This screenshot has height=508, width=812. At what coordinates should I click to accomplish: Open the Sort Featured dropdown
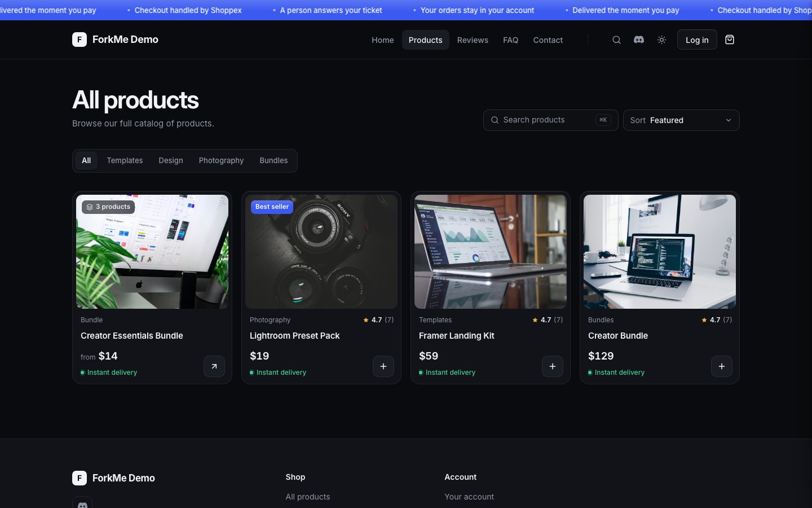click(x=681, y=120)
